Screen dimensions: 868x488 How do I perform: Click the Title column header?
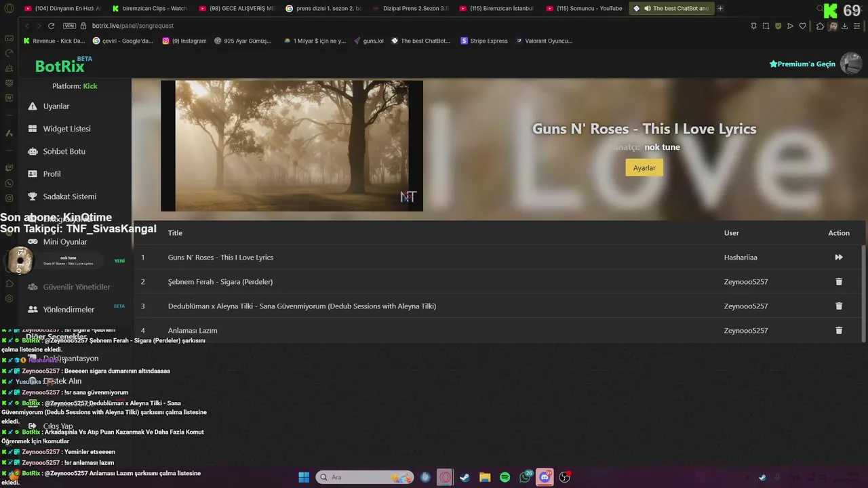tap(175, 232)
